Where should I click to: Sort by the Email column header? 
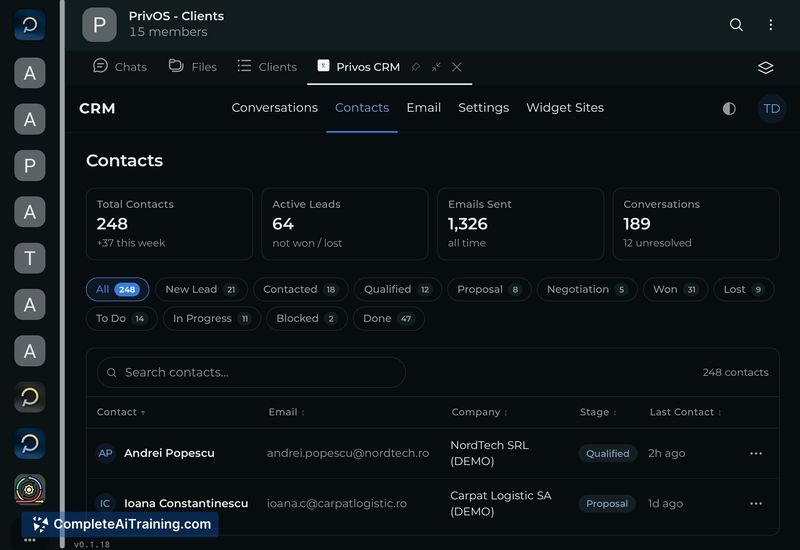point(286,412)
